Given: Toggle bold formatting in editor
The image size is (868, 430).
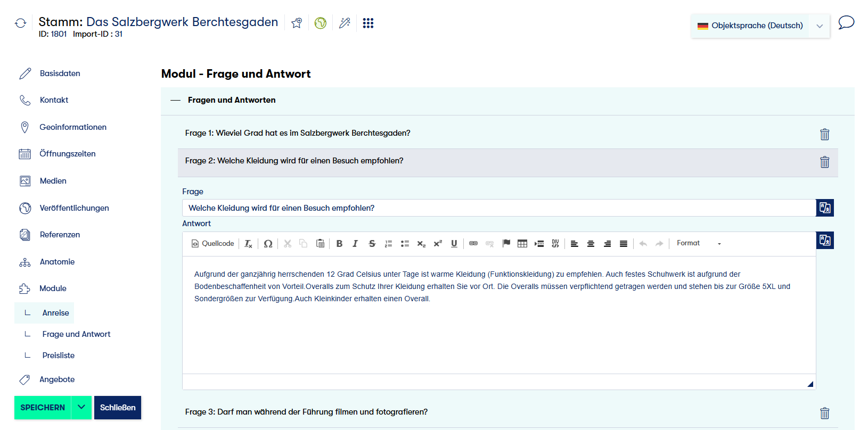Looking at the screenshot, I should point(339,244).
